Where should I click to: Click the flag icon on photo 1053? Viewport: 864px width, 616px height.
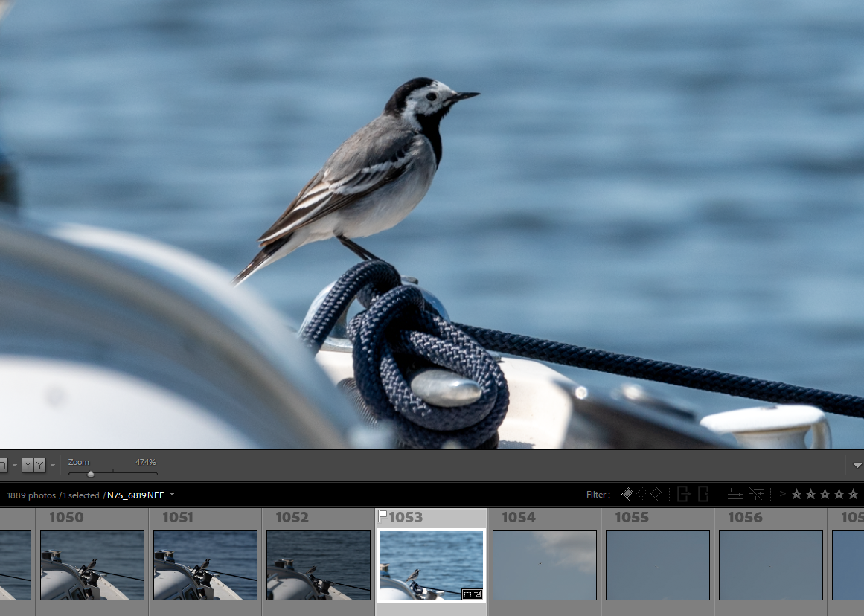click(x=383, y=516)
